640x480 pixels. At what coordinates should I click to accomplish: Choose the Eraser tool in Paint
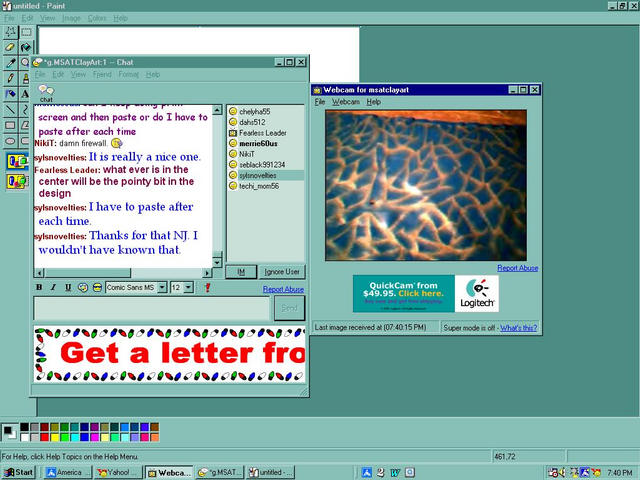click(x=10, y=47)
